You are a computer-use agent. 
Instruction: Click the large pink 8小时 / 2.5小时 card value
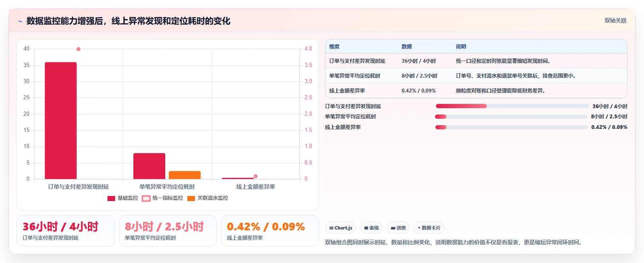click(x=164, y=227)
